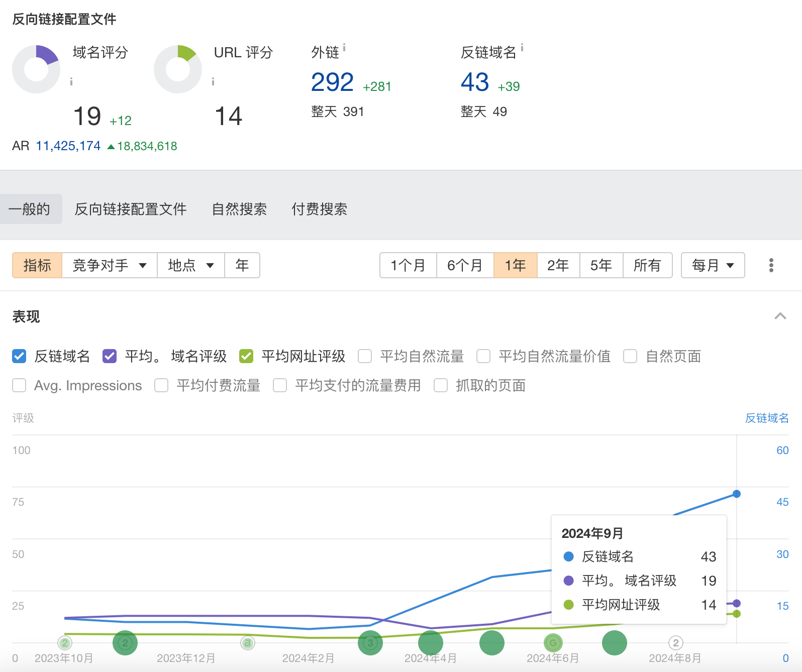Open the info tooltip beside 反链域名 heading
Screen dimensions: 802x672
pyautogui.click(x=522, y=47)
